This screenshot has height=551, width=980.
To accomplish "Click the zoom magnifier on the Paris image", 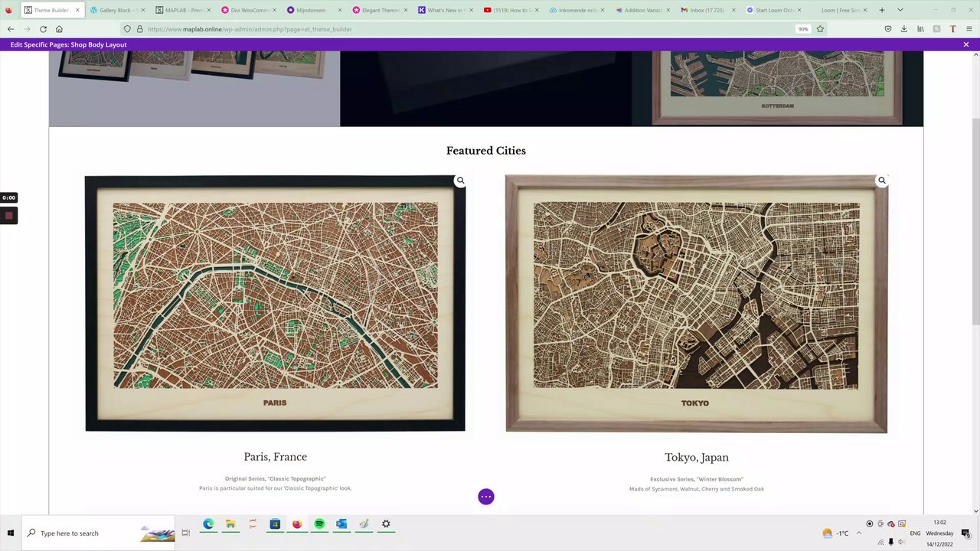I will click(460, 181).
